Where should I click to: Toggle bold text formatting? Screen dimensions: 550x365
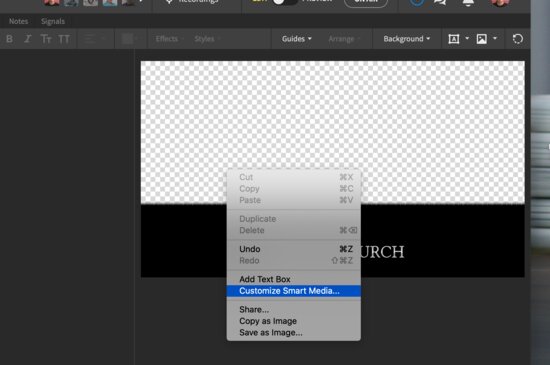[9, 39]
